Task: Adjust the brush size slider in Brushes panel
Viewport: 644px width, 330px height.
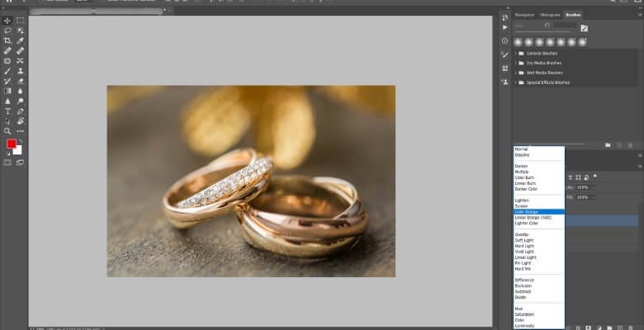Action: pos(544,31)
